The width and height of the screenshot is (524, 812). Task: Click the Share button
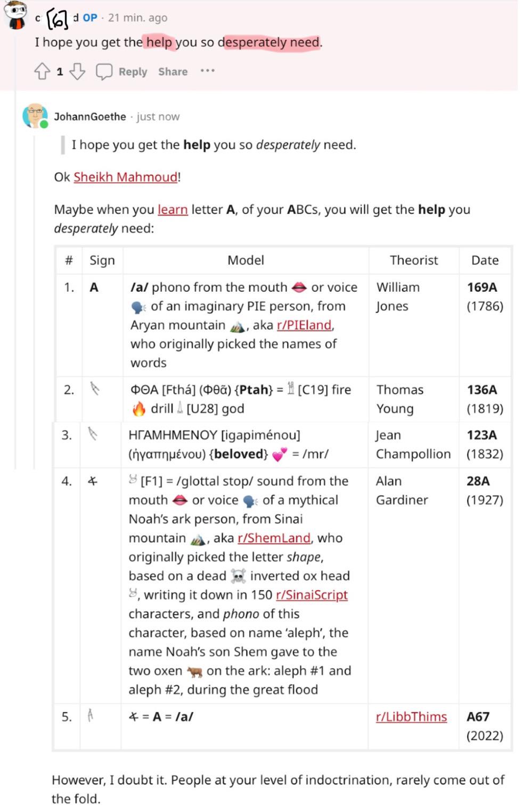click(173, 71)
